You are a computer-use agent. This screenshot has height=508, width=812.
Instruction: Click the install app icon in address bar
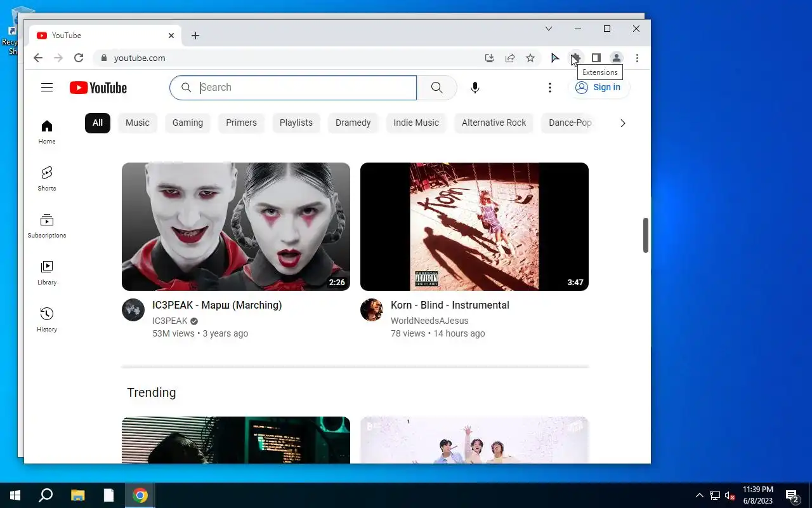(489, 58)
